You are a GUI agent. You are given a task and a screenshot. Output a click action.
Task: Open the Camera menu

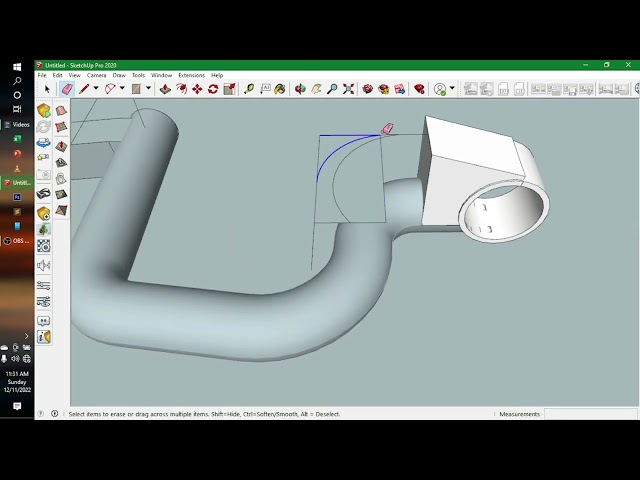[x=96, y=76]
